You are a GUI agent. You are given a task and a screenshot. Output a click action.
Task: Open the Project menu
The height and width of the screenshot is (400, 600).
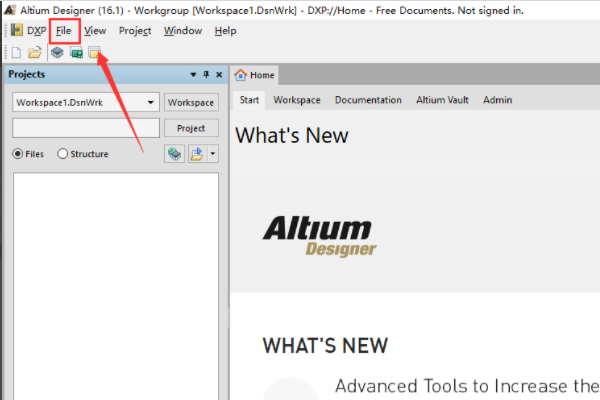point(135,31)
